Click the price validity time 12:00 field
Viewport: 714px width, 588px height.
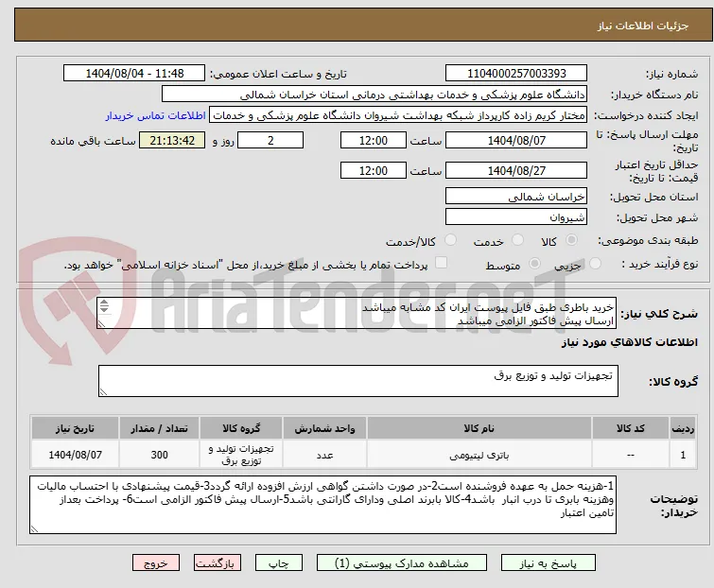click(x=373, y=171)
